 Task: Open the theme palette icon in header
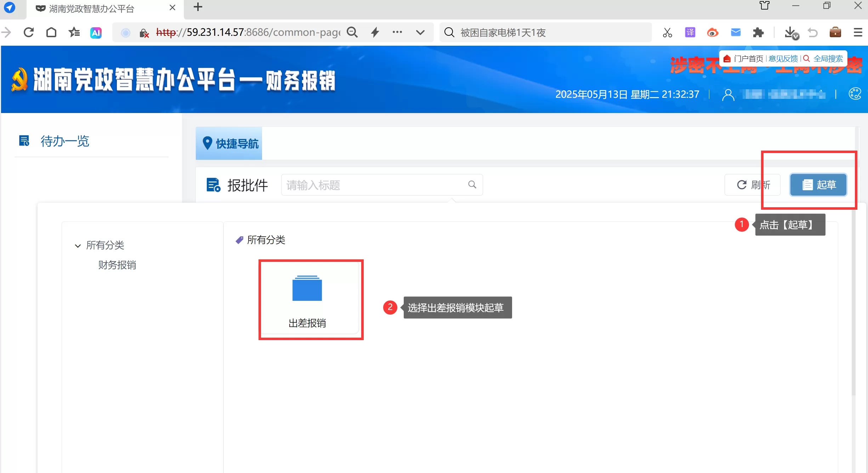coord(855,94)
